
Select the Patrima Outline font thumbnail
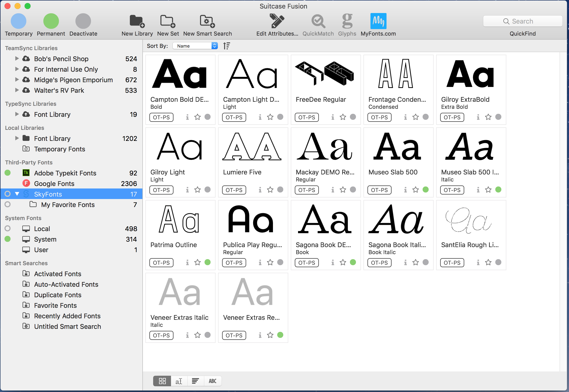pyautogui.click(x=180, y=221)
